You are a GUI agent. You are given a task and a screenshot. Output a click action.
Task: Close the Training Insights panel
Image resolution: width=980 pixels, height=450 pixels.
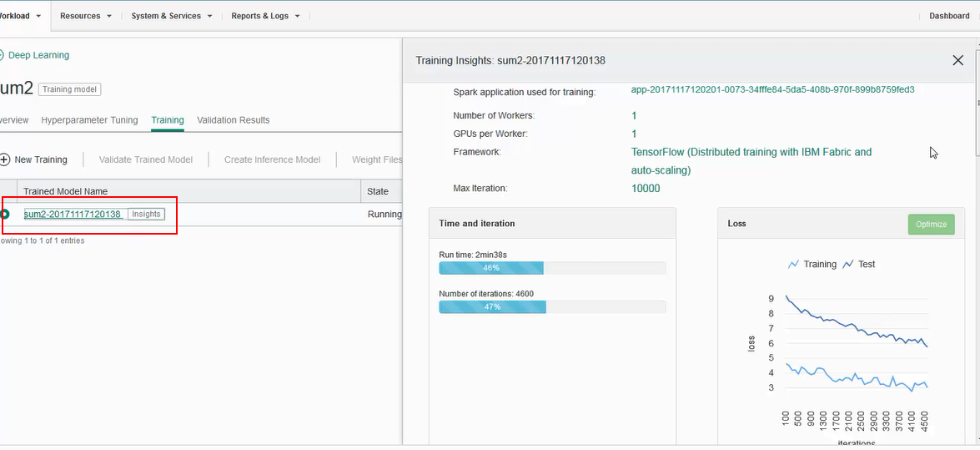(x=957, y=60)
